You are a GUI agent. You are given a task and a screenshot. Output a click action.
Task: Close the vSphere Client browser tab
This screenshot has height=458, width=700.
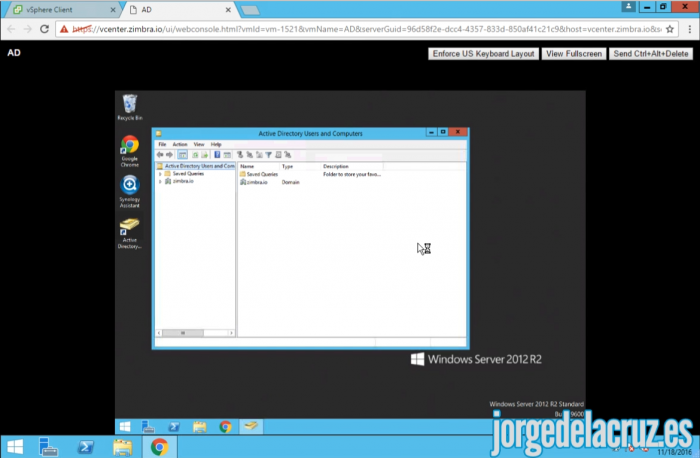click(x=113, y=10)
